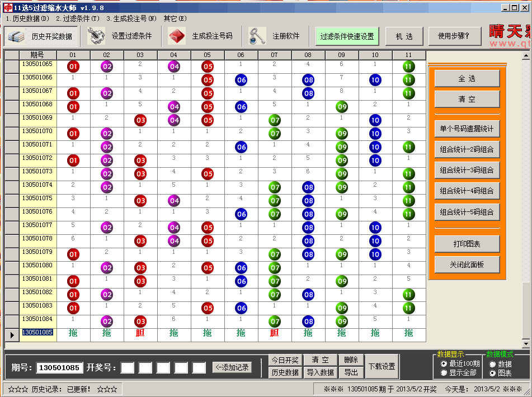This screenshot has height=397, width=532.
Task: Click green ball 11 in row 130501083
Action: (x=408, y=308)
